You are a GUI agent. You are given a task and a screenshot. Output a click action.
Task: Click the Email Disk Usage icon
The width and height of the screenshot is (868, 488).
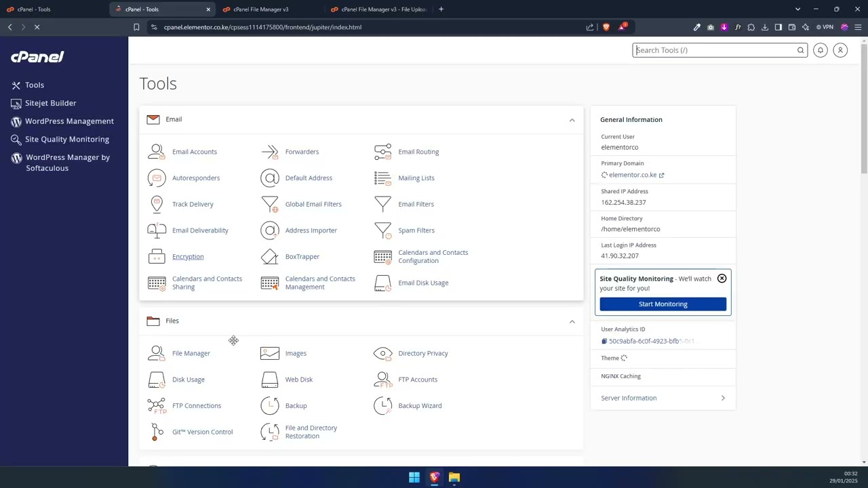382,283
